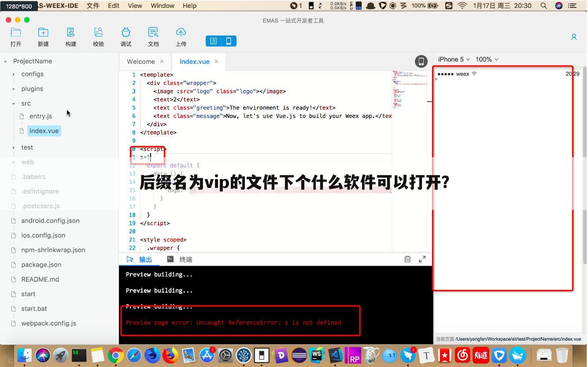The image size is (588, 367).
Task: Launch WebStorm from the dock
Action: [x=317, y=355]
